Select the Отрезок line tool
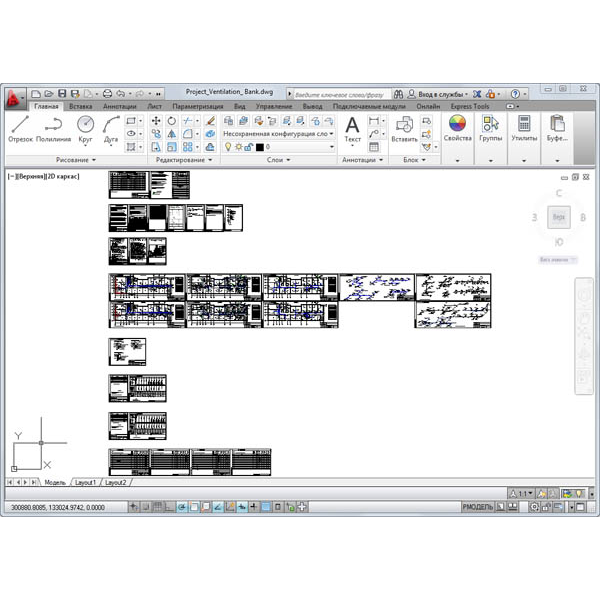The image size is (600, 600). [20, 129]
